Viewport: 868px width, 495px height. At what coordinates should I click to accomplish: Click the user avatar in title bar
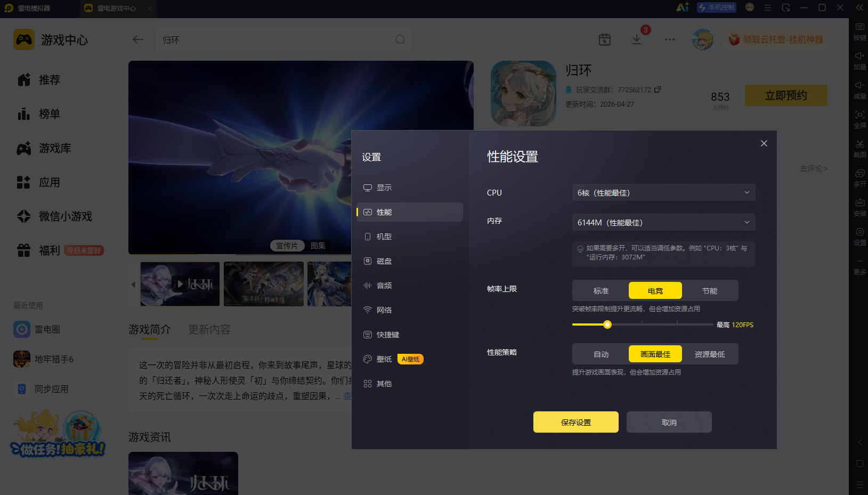point(750,7)
